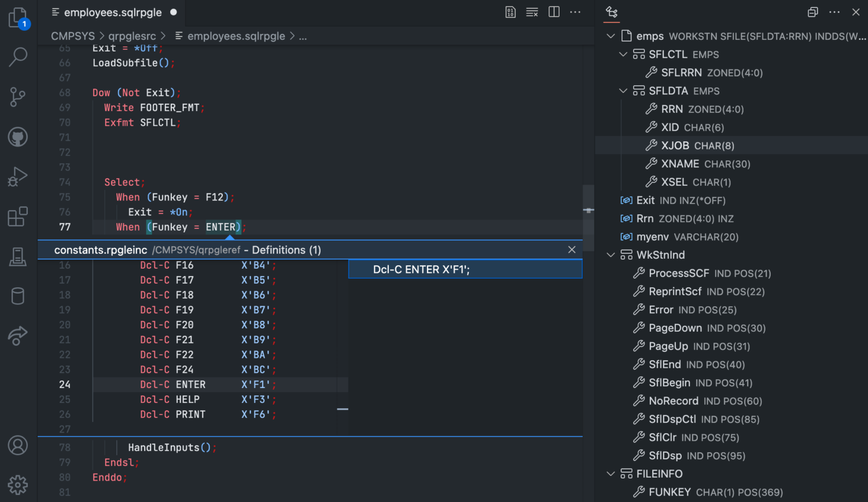Collapse the WkStnInd group

point(610,254)
